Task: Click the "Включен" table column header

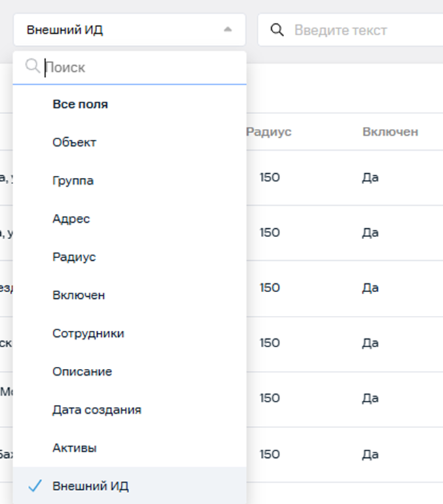Action: (x=390, y=132)
